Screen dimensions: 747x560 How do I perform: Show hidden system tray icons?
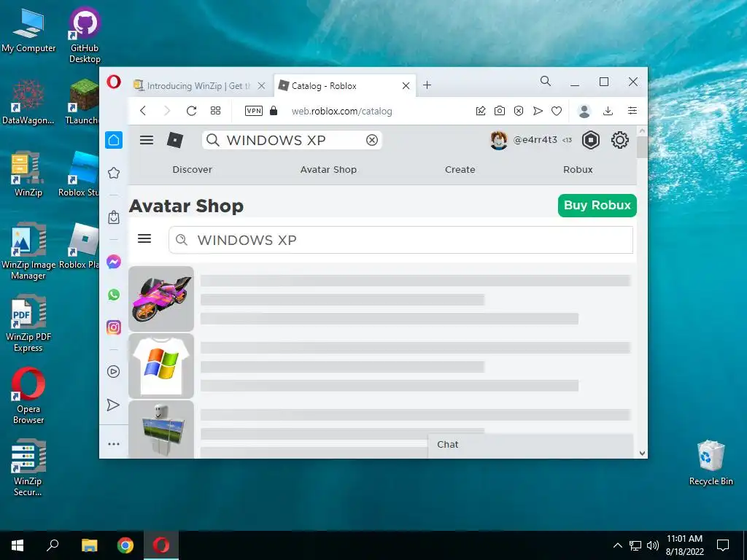tap(617, 545)
